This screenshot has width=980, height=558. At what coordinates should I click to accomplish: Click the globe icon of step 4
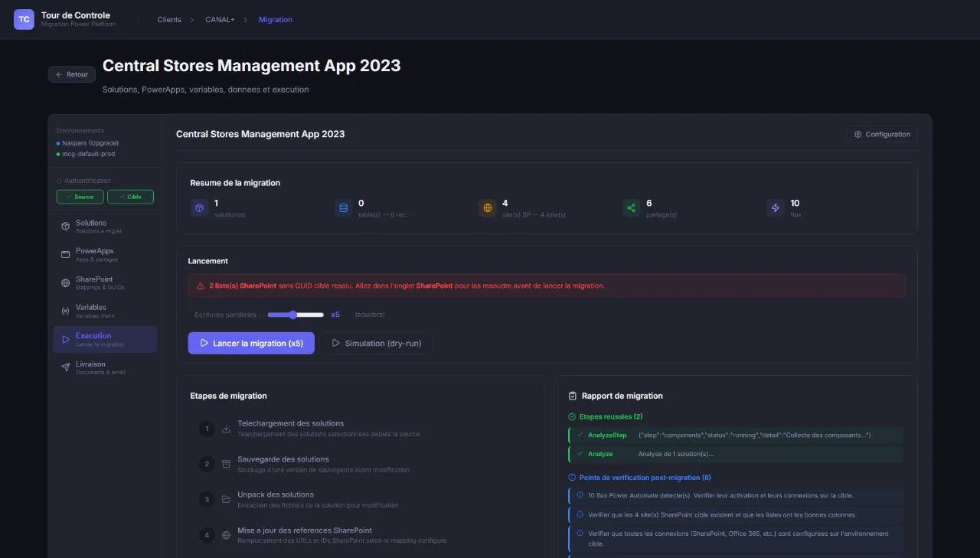pyautogui.click(x=226, y=535)
